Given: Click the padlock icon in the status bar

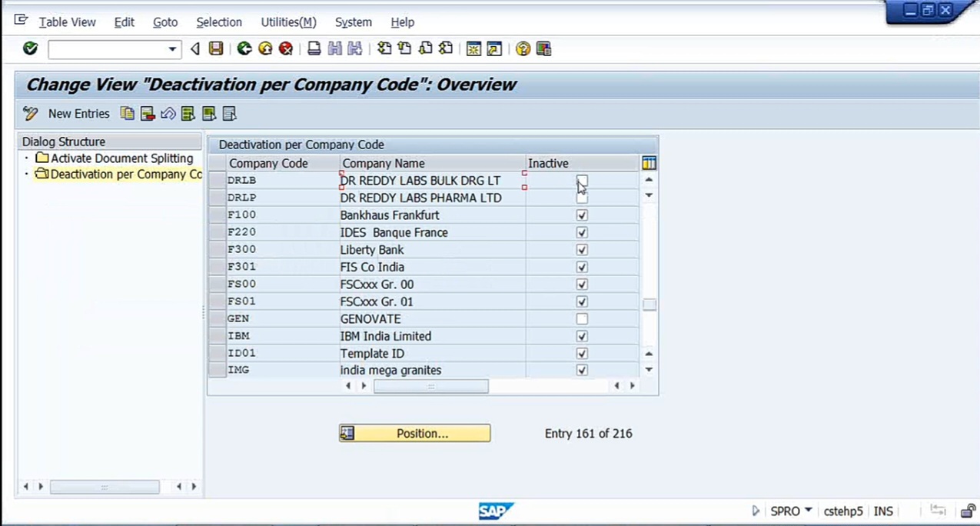Looking at the screenshot, I should click(968, 511).
